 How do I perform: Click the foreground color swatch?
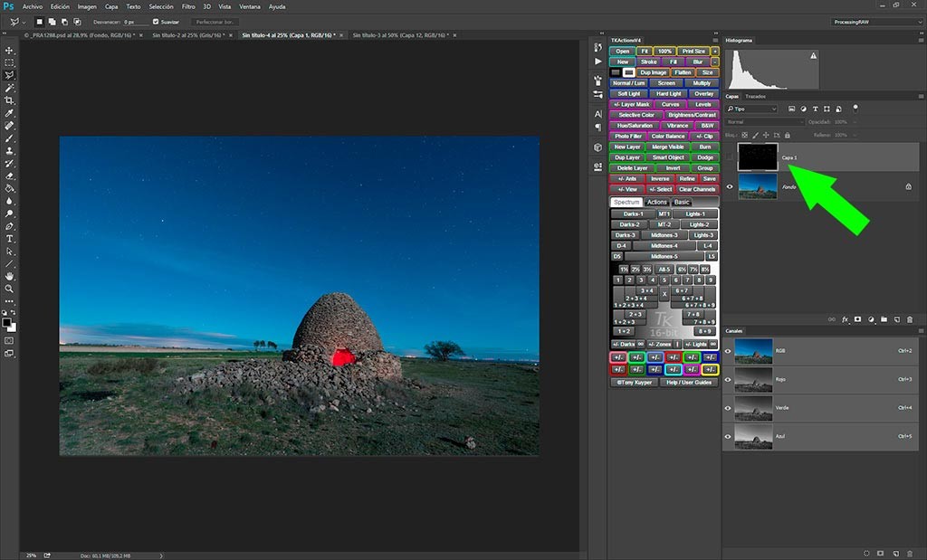click(x=6, y=322)
